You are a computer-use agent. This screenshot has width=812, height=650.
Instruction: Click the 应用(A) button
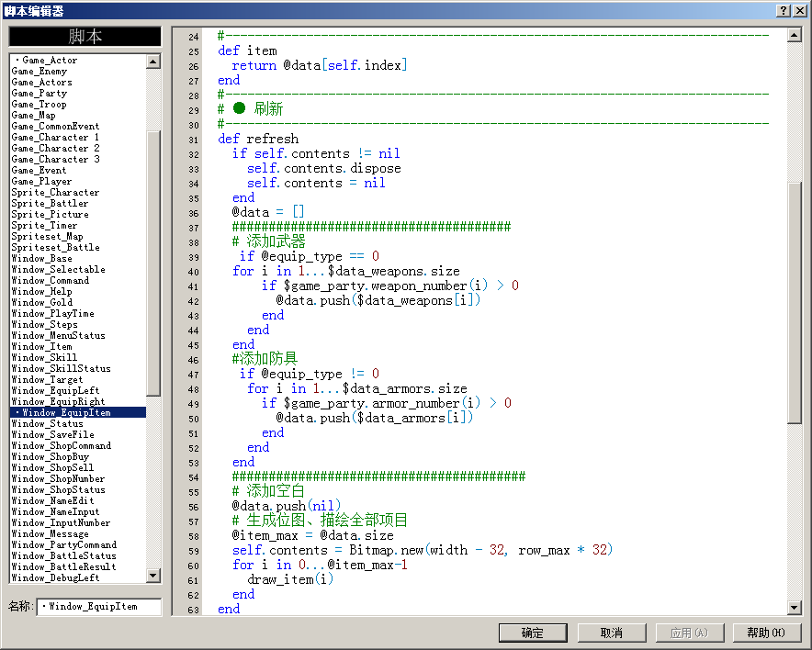(689, 633)
